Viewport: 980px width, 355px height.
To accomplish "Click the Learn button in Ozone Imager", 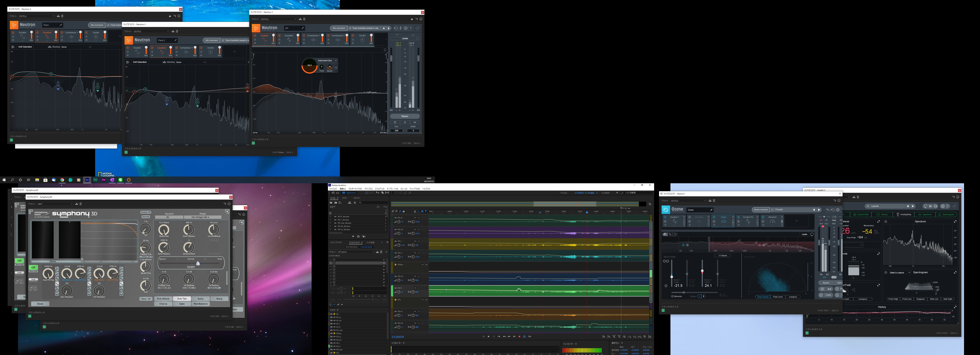I will pos(804,234).
